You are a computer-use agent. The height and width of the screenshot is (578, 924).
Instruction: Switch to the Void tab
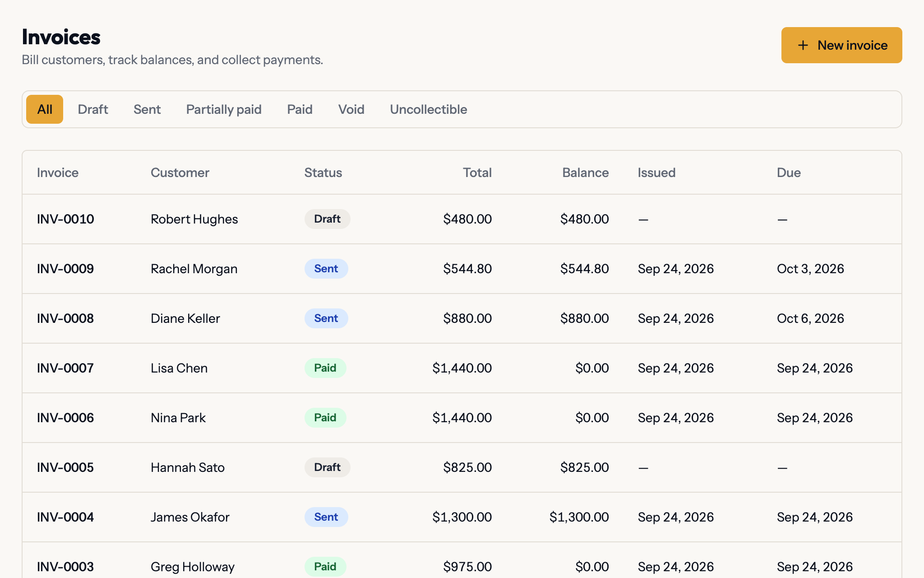[351, 109]
